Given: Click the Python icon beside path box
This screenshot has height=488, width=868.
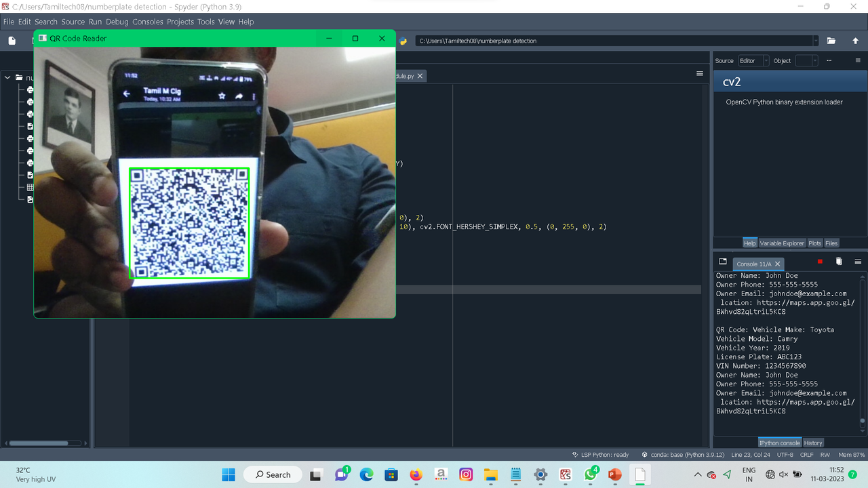Looking at the screenshot, I should pyautogui.click(x=403, y=41).
